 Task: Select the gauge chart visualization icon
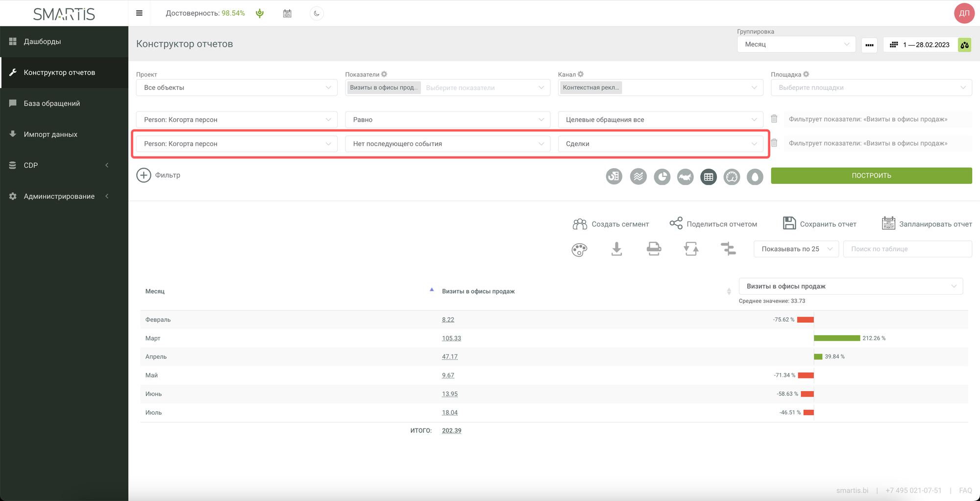click(732, 176)
